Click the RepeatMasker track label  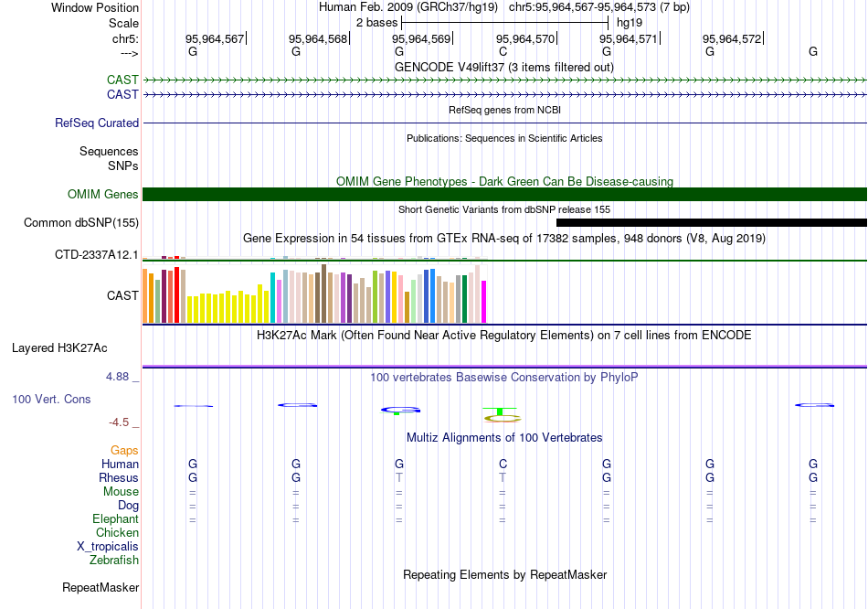[101, 587]
